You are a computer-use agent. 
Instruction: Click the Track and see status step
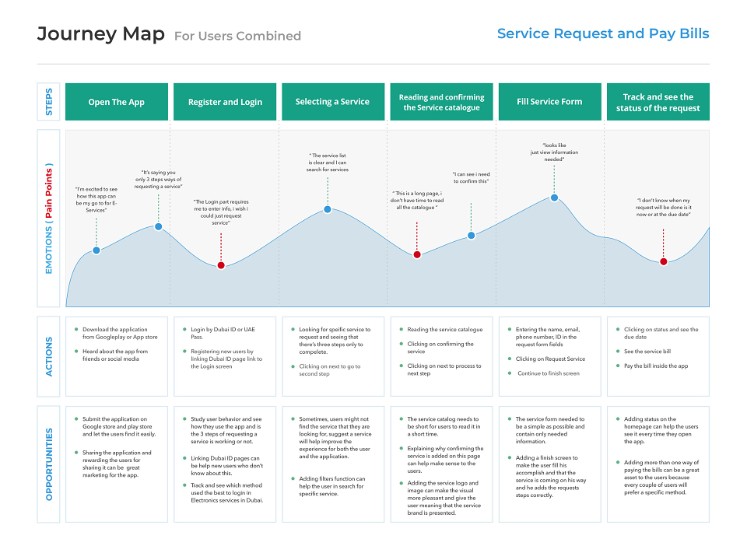click(x=658, y=102)
